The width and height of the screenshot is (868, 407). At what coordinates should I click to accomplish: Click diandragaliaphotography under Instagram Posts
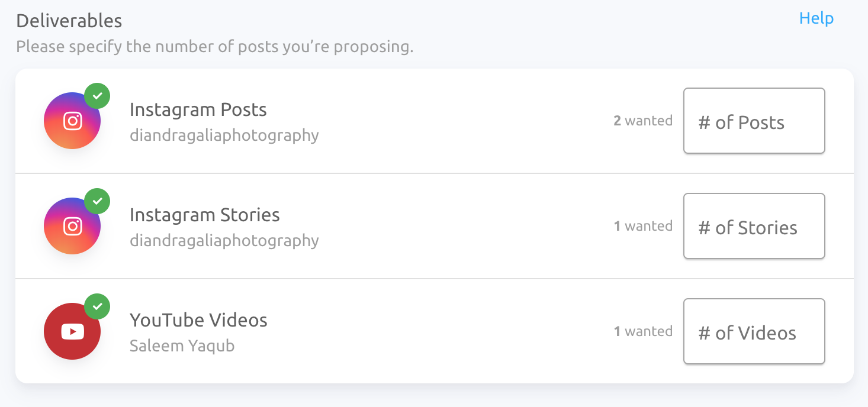(224, 135)
